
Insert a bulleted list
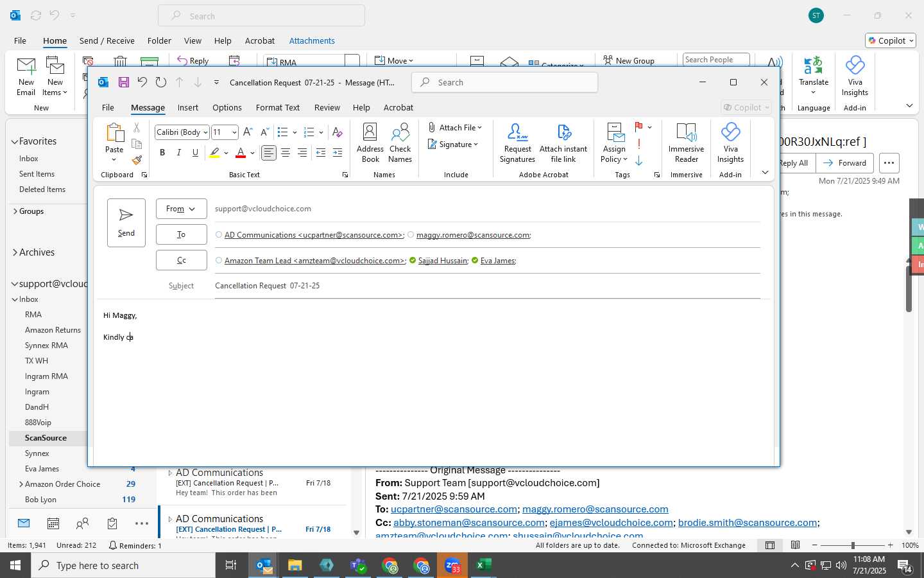click(x=282, y=132)
